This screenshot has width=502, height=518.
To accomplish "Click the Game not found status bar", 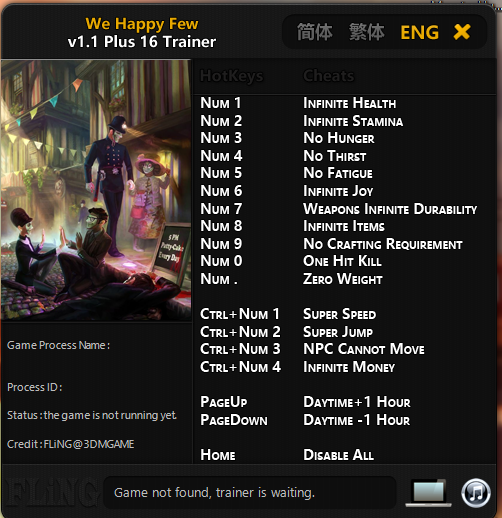I will click(x=250, y=493).
